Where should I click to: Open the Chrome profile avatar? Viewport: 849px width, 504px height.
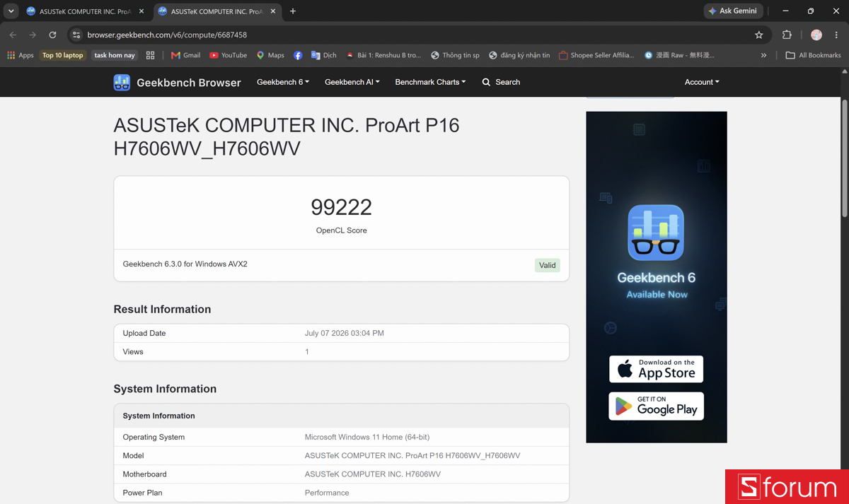(x=816, y=35)
